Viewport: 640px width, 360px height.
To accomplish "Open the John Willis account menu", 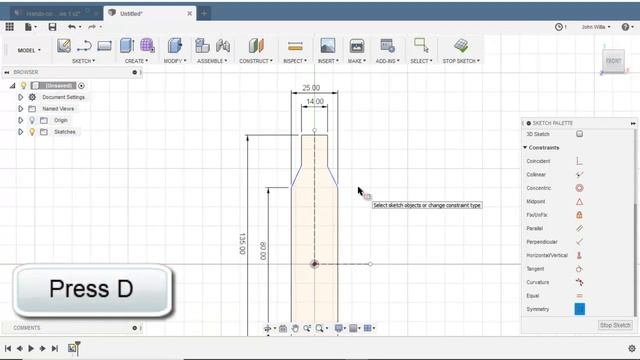I will click(x=596, y=27).
